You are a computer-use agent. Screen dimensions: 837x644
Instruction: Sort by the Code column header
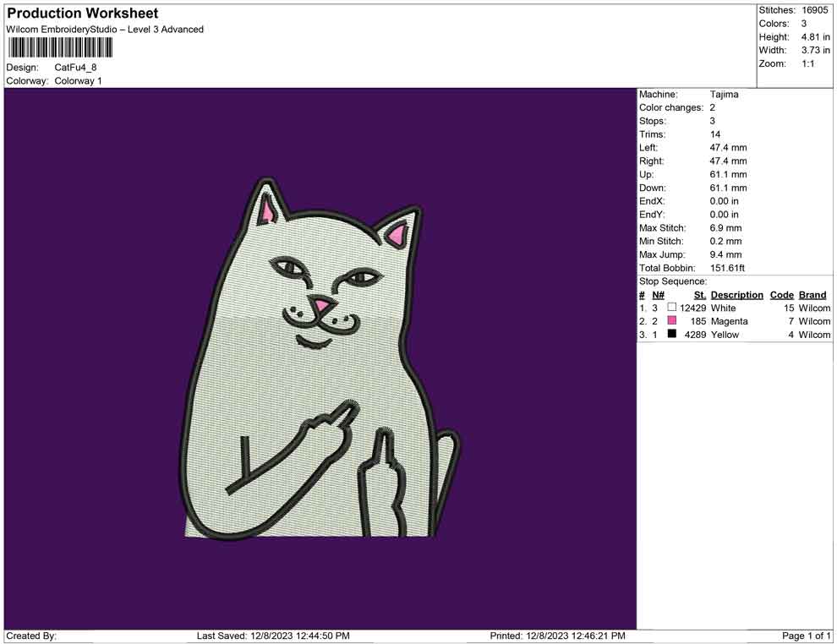pos(781,294)
